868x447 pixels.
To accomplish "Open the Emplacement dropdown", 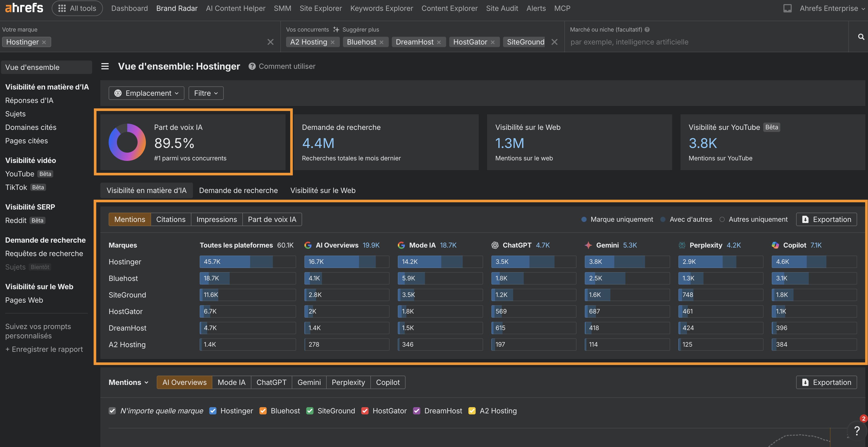I will click(146, 93).
